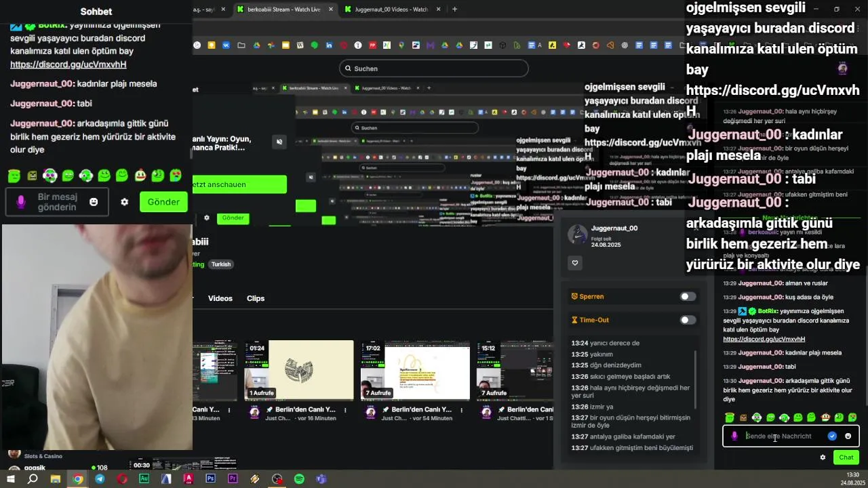Open File Explorer from the taskbar

56,479
